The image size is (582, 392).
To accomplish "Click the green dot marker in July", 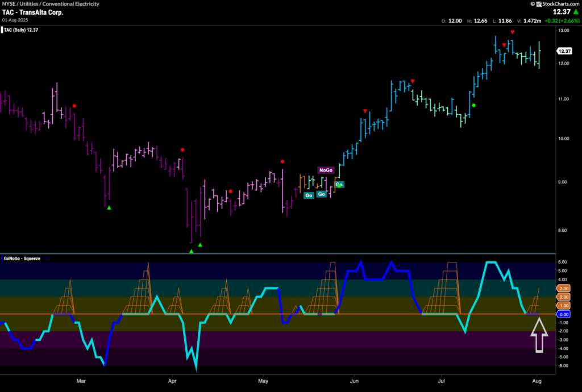I will [x=473, y=105].
